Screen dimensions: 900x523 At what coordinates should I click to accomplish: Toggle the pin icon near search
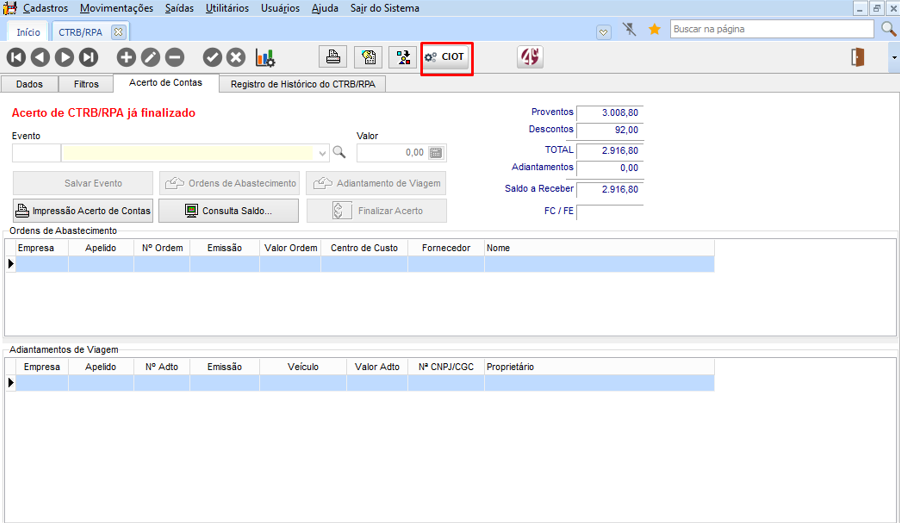[630, 29]
